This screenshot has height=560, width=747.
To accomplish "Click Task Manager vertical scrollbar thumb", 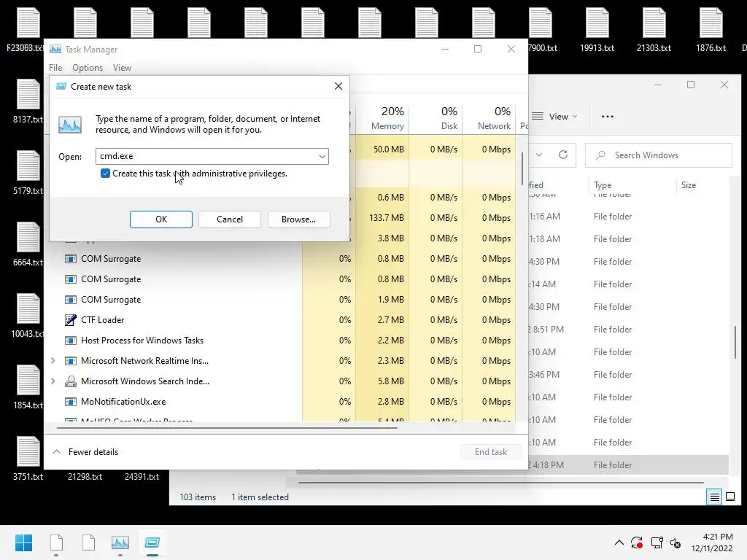I will point(522,168).
